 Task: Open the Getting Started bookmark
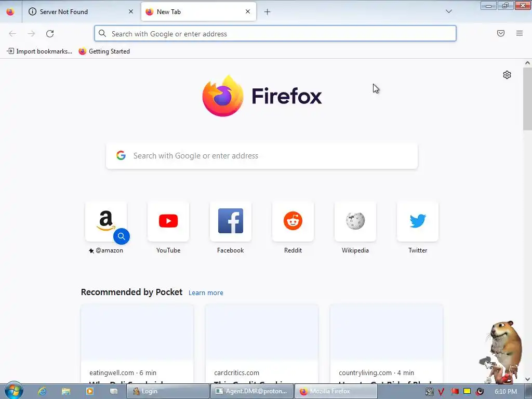(104, 51)
